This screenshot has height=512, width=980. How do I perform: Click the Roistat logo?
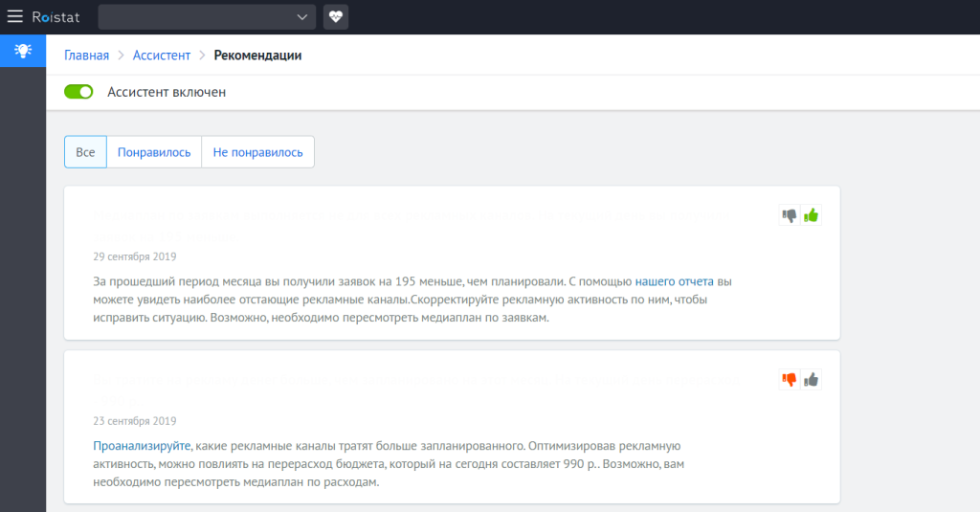point(56,17)
